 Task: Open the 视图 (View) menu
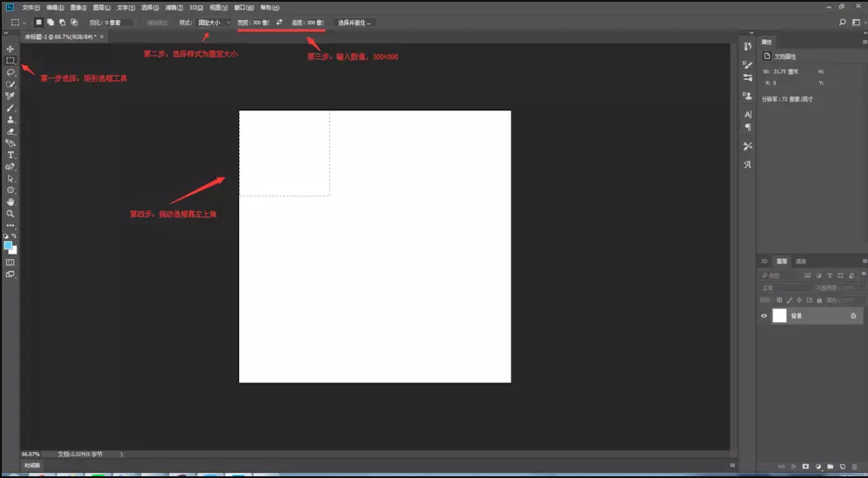tap(219, 8)
